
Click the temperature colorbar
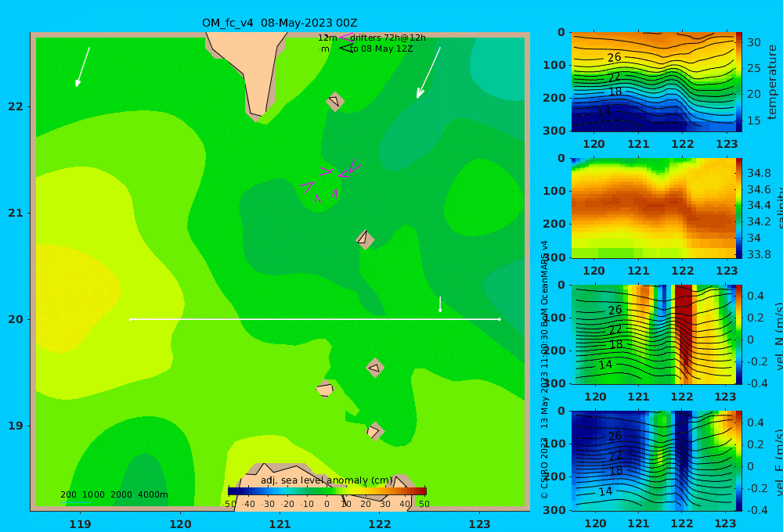pos(738,82)
